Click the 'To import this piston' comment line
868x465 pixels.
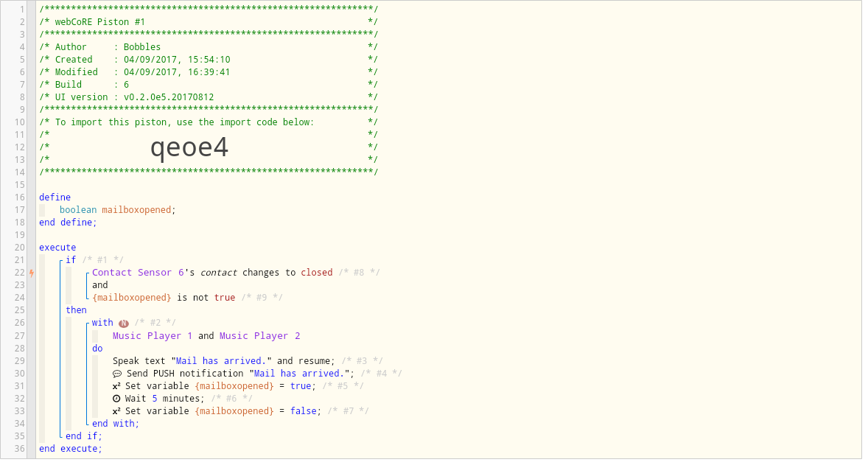(x=209, y=123)
